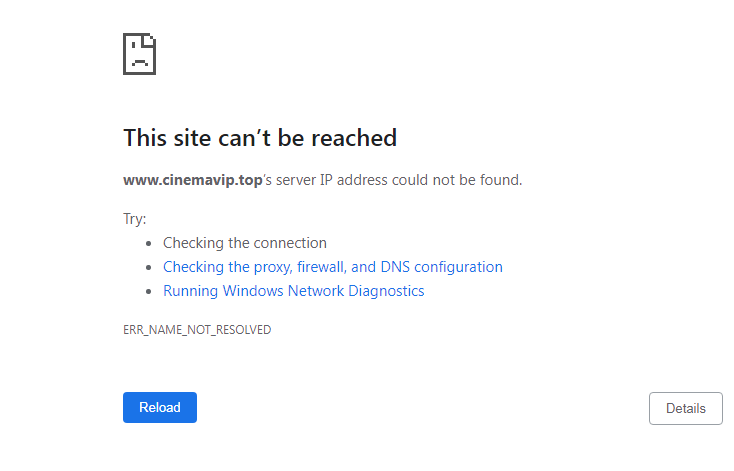
Task: Click the word "Diagnostics" in the blue link
Action: point(386,291)
